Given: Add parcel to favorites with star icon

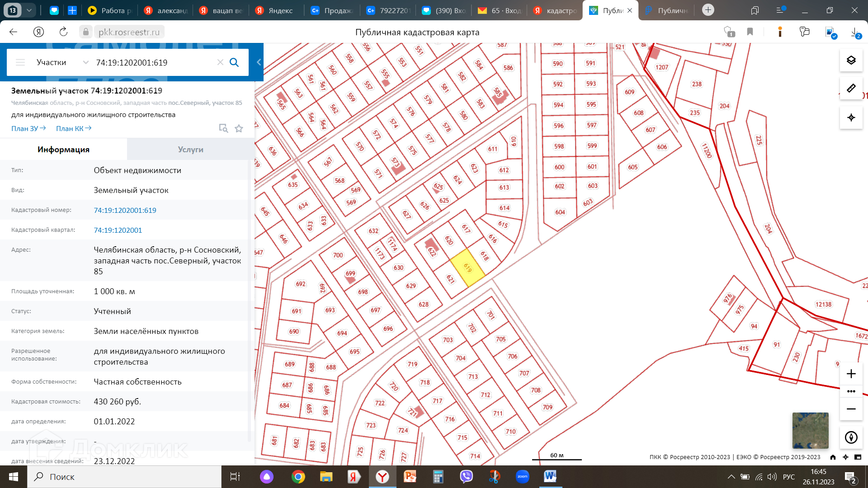Looking at the screenshot, I should 239,129.
